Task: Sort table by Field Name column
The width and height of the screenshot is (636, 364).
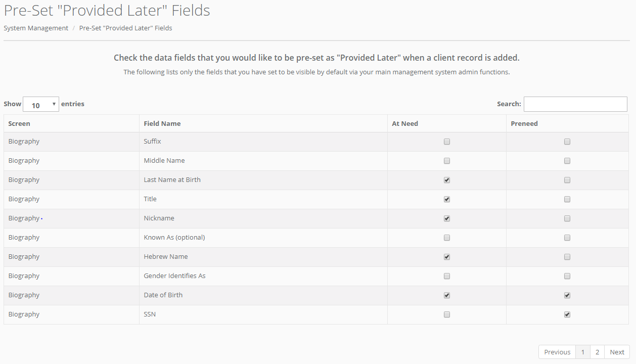Action: pyautogui.click(x=162, y=124)
